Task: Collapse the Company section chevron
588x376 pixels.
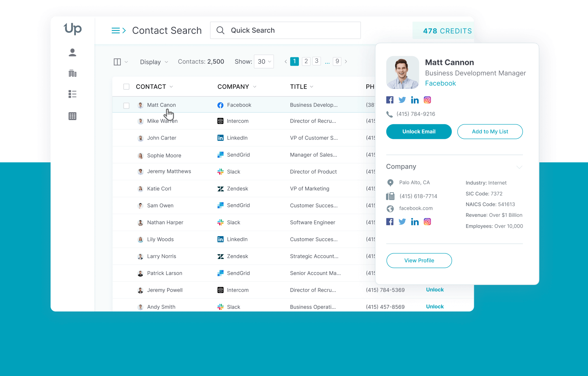Action: tap(519, 167)
